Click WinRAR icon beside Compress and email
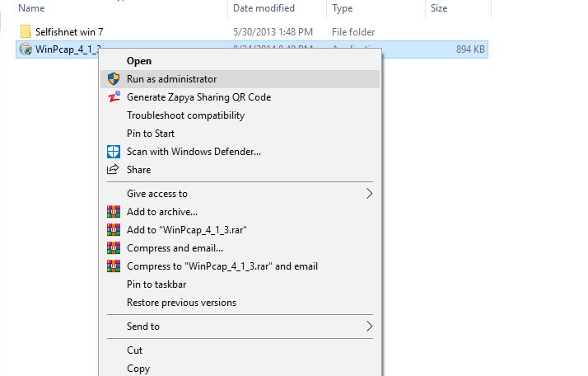Image resolution: width=588 pixels, height=376 pixels. pos(114,248)
